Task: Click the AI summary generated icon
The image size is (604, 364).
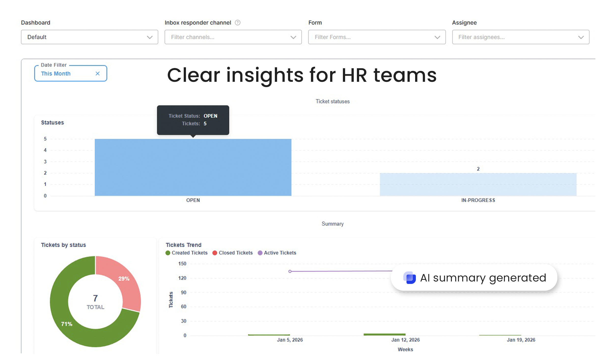Action: [x=409, y=278]
